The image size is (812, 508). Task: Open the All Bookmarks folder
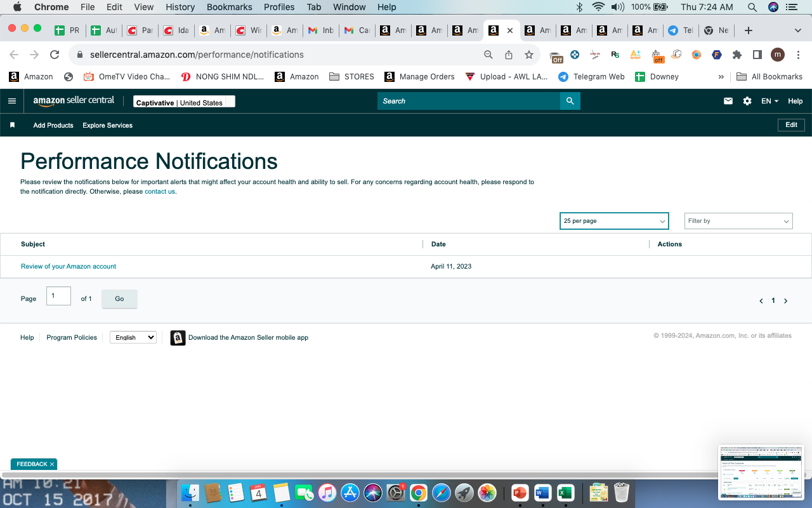[769, 77]
